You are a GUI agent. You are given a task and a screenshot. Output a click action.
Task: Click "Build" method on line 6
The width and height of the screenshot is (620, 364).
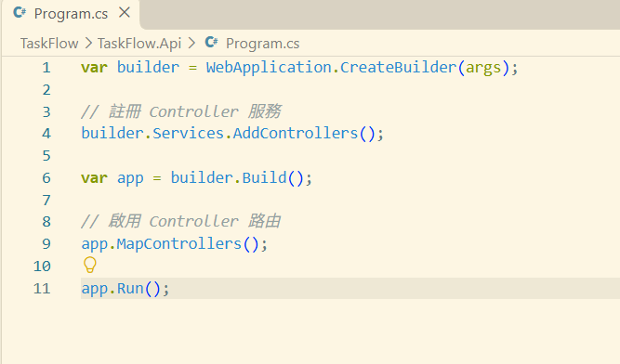[264, 178]
